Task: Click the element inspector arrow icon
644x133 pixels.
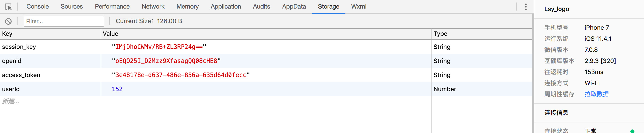Action: (x=8, y=7)
